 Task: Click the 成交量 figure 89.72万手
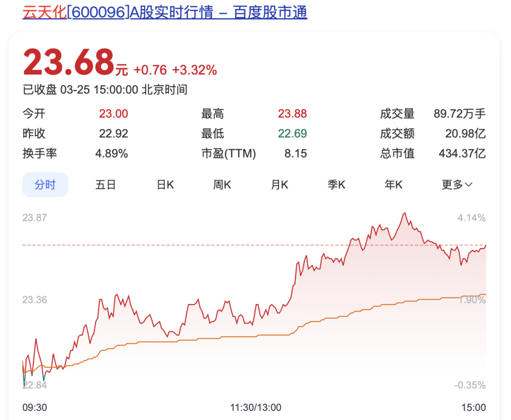pyautogui.click(x=459, y=114)
